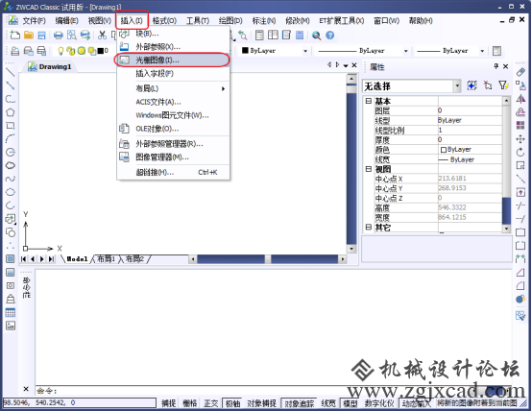Image resolution: width=532 pixels, height=411 pixels.
Task: Choose OLE对象(O)... menu entry
Action: (x=173, y=129)
